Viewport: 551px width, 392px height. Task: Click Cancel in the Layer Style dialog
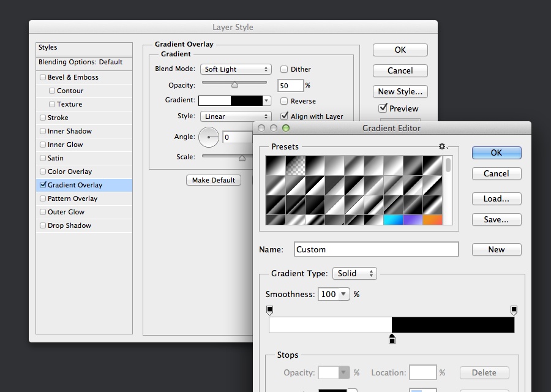tap(400, 70)
